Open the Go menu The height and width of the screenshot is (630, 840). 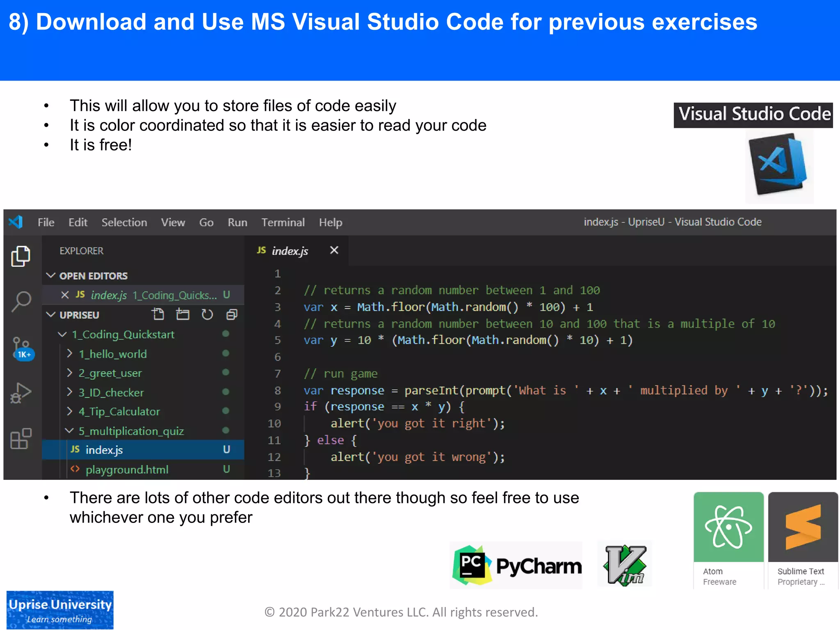point(206,222)
